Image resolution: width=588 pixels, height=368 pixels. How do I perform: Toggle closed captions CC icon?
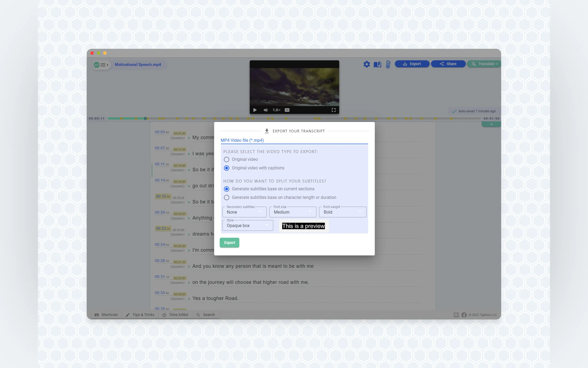tap(287, 110)
